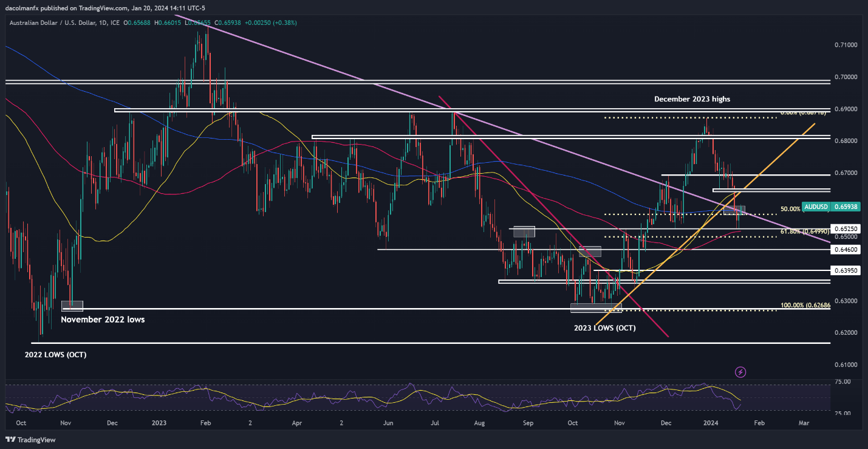Click the 2023 label on time axis
The width and height of the screenshot is (868, 449).
[x=159, y=422]
